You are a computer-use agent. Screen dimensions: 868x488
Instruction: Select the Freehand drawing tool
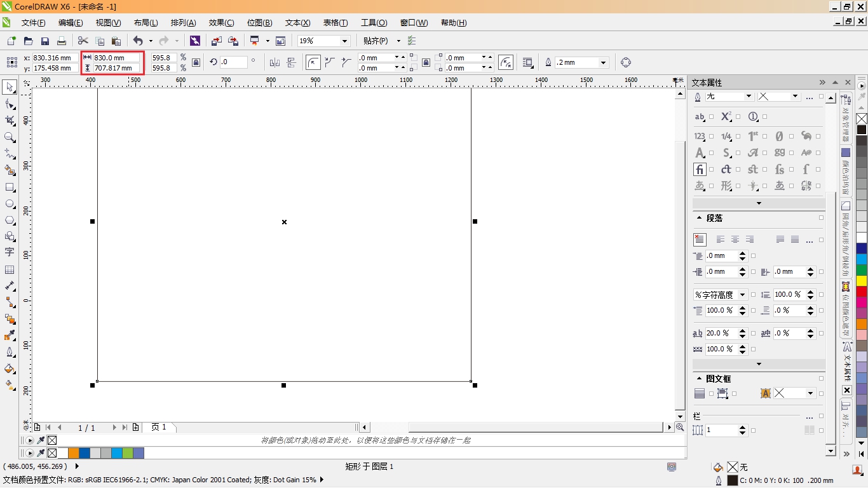coord(10,153)
